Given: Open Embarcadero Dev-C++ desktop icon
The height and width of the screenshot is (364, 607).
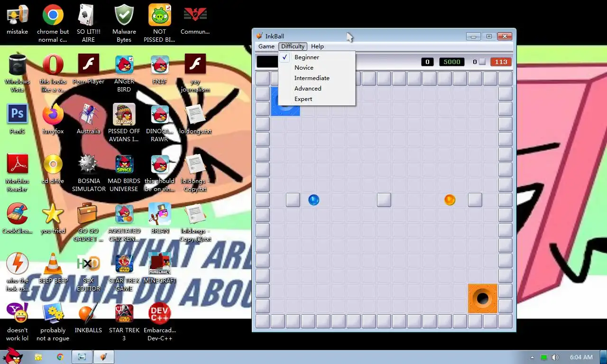Looking at the screenshot, I should click(160, 321).
